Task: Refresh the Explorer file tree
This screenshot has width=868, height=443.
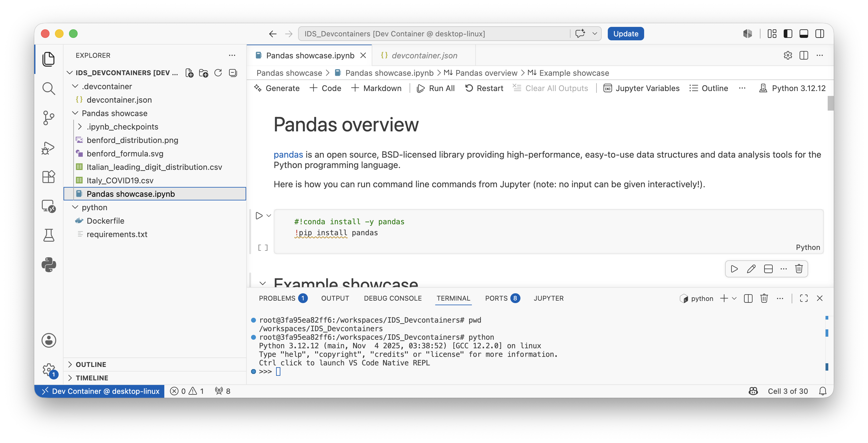Action: [218, 73]
